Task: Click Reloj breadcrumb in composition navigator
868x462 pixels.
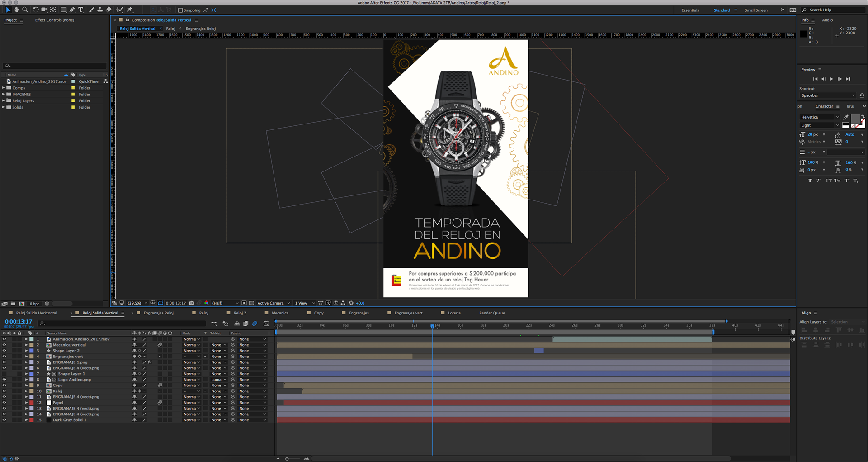Action: 170,29
